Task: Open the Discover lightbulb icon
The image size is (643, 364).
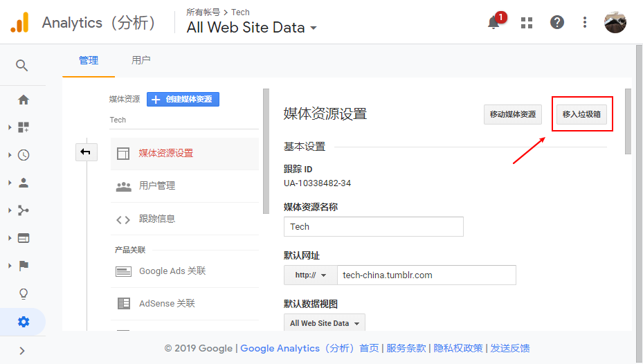Action: point(24,293)
